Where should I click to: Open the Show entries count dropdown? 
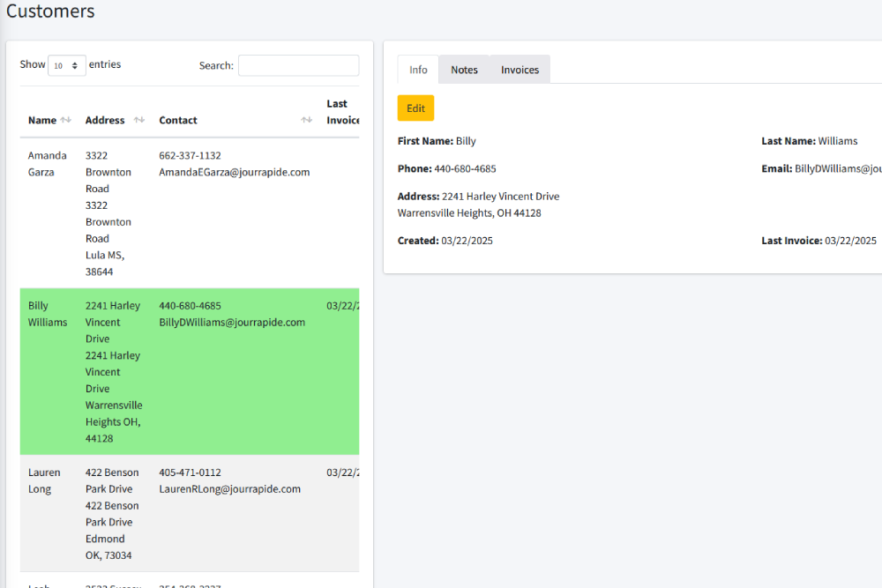(67, 65)
